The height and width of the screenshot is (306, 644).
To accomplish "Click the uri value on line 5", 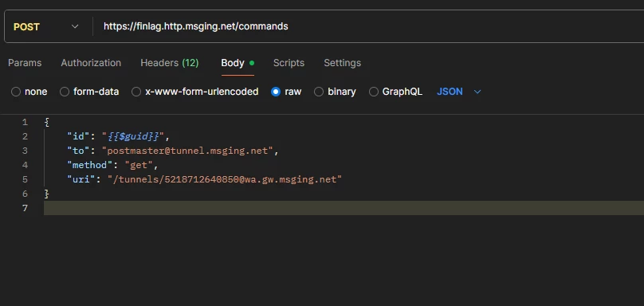I will (x=225, y=179).
